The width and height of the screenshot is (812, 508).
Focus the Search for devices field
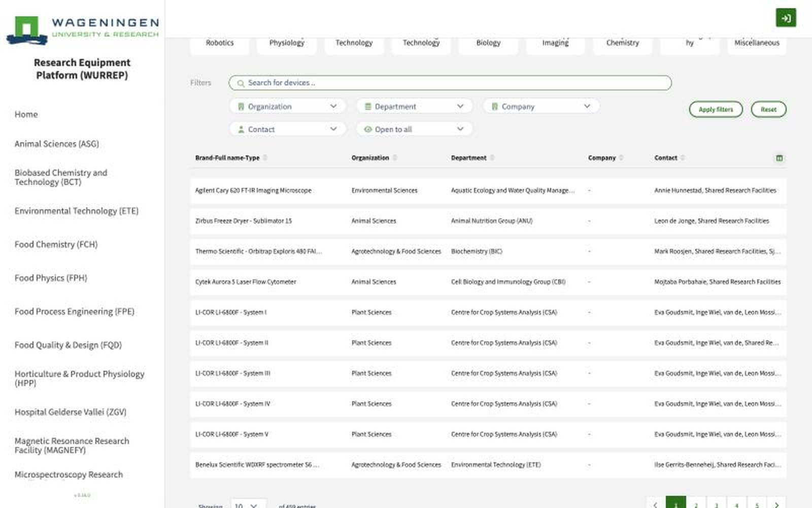coord(450,83)
